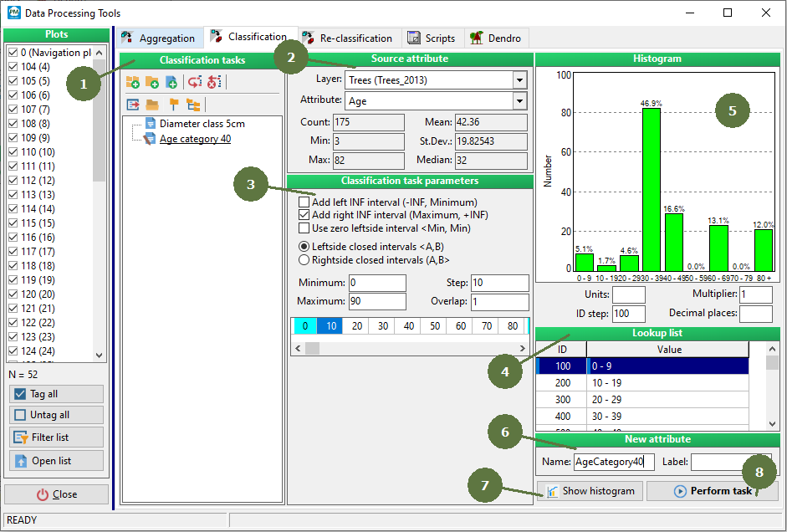Toggle checkbox for plot 110 (10)
This screenshot has width=787, height=532.
coord(13,152)
